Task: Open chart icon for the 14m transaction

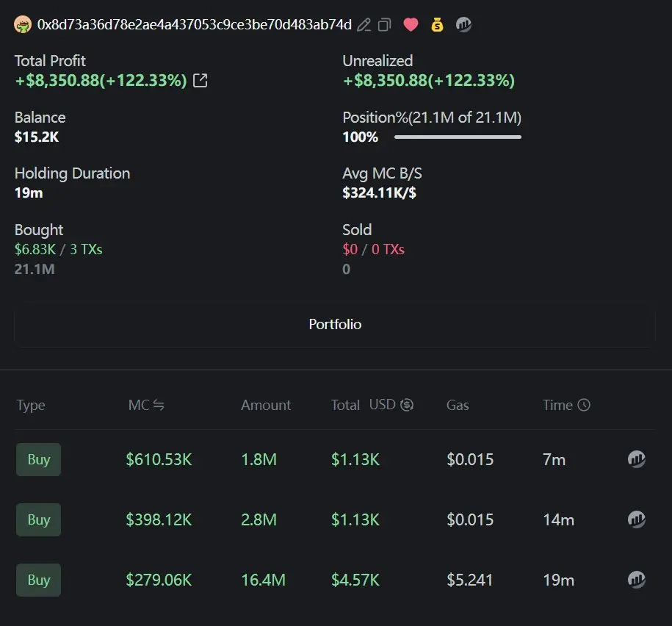Action: click(x=637, y=520)
